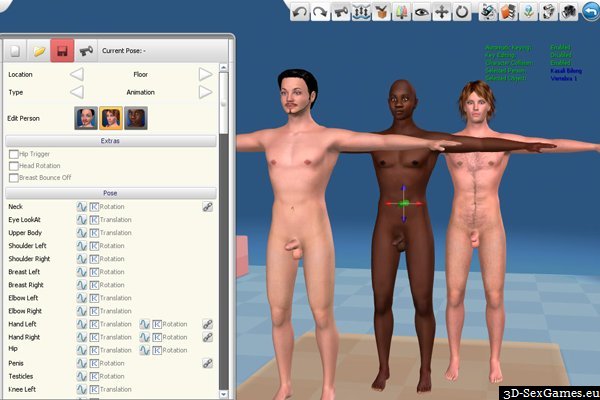Save the pose with the red floppy disk
The width and height of the screenshot is (600, 400).
pos(62,49)
